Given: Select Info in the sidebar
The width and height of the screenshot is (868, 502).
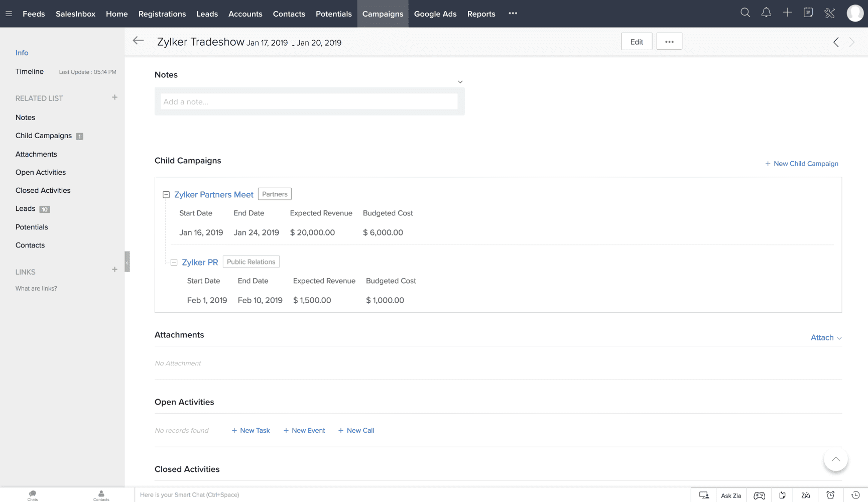Looking at the screenshot, I should [22, 53].
